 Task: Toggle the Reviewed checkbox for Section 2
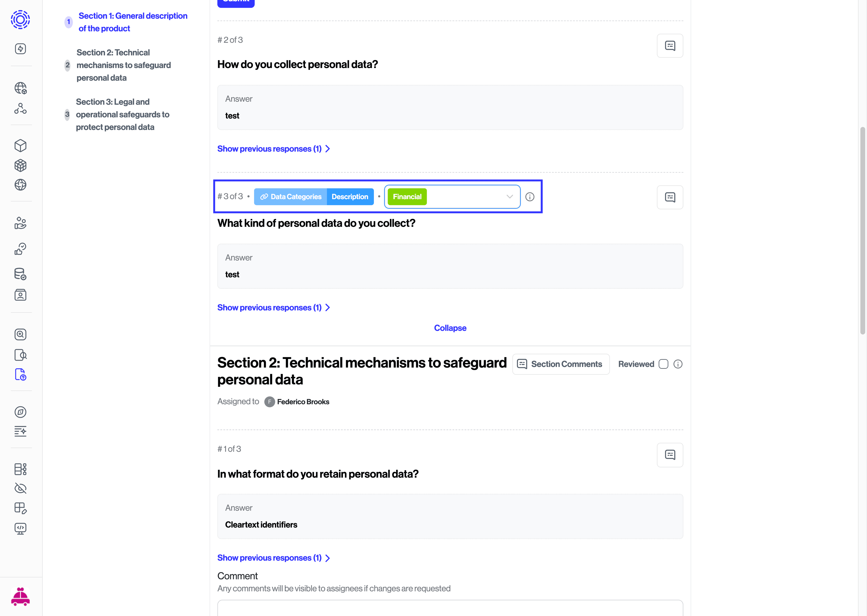664,364
